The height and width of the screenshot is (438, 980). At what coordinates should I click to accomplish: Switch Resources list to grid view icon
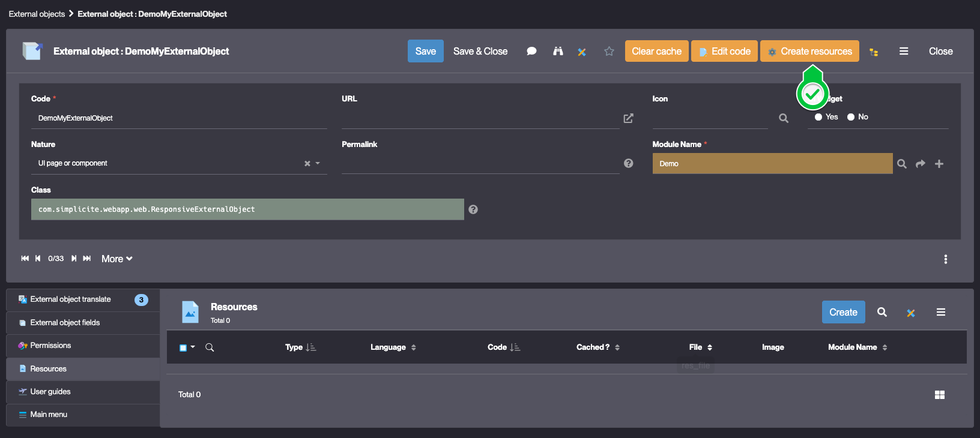tap(940, 395)
